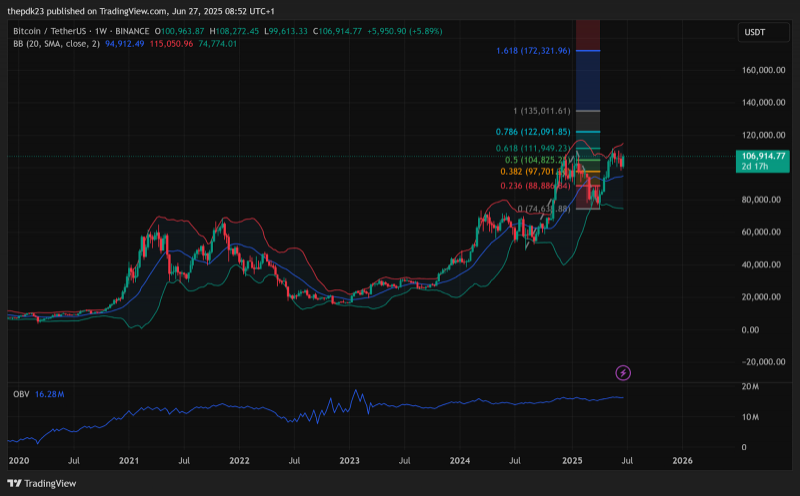This screenshot has height=496, width=800.
Task: Click the current price tag 106,914.77
Action: [x=763, y=161]
